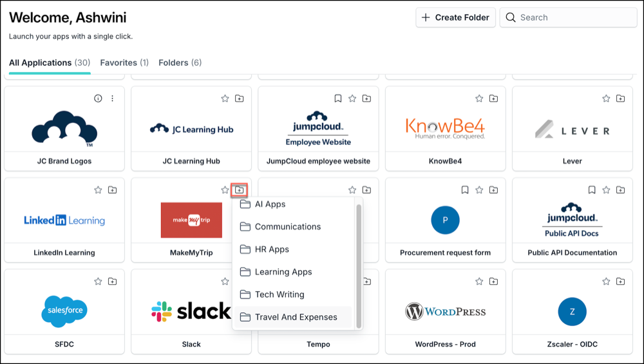644x364 pixels.
Task: Click bookmark icon on Procurement request form card
Action: [x=464, y=190]
